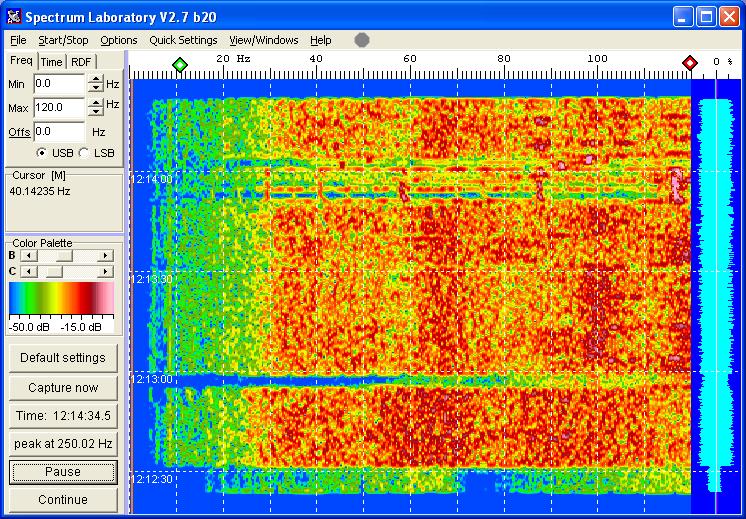Screen dimensions: 746x519
Task: Click left arrow of brightness B slider
Action: pos(27,256)
